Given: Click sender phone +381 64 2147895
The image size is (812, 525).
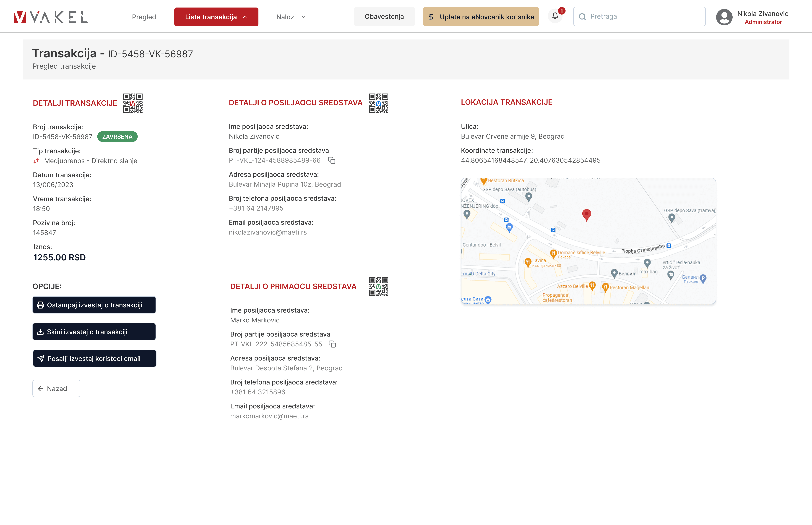Looking at the screenshot, I should (256, 208).
